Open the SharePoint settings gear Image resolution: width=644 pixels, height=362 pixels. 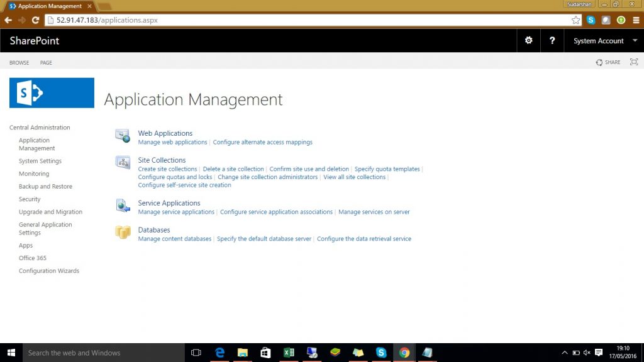coord(528,41)
